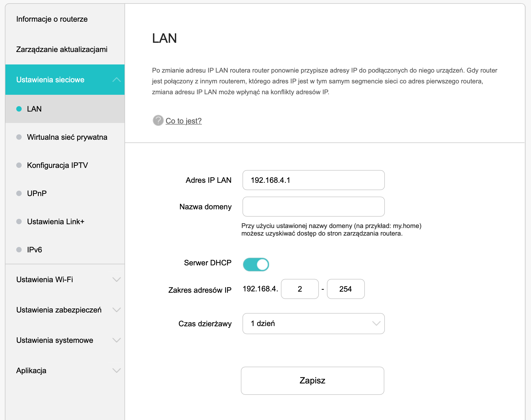Image resolution: width=531 pixels, height=420 pixels.
Task: Toggle the Serwer DHCP switch
Action: [x=256, y=264]
